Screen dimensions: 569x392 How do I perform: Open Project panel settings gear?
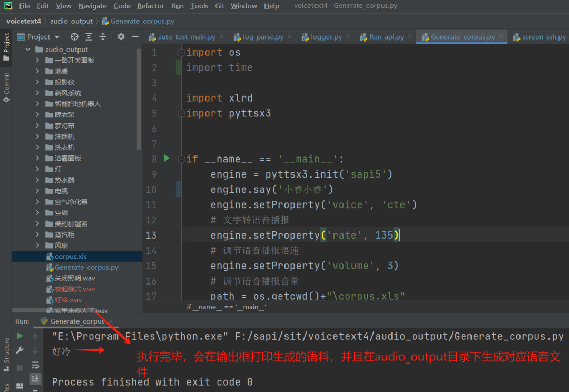[121, 37]
